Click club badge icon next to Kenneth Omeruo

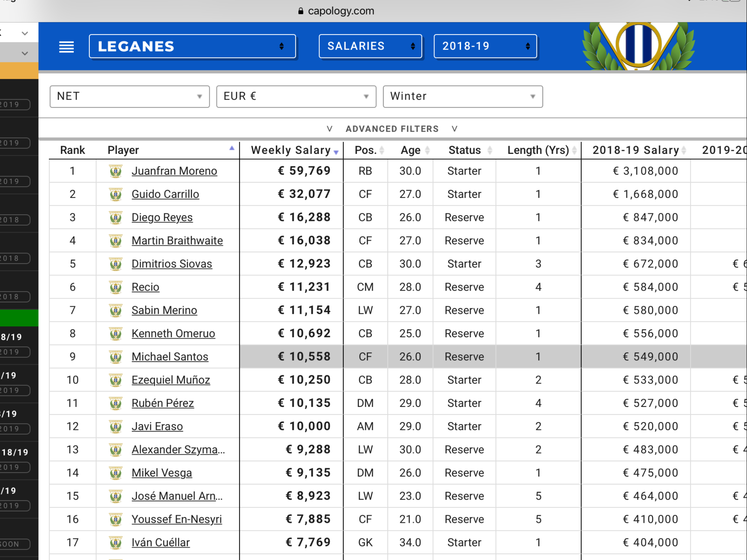point(116,334)
